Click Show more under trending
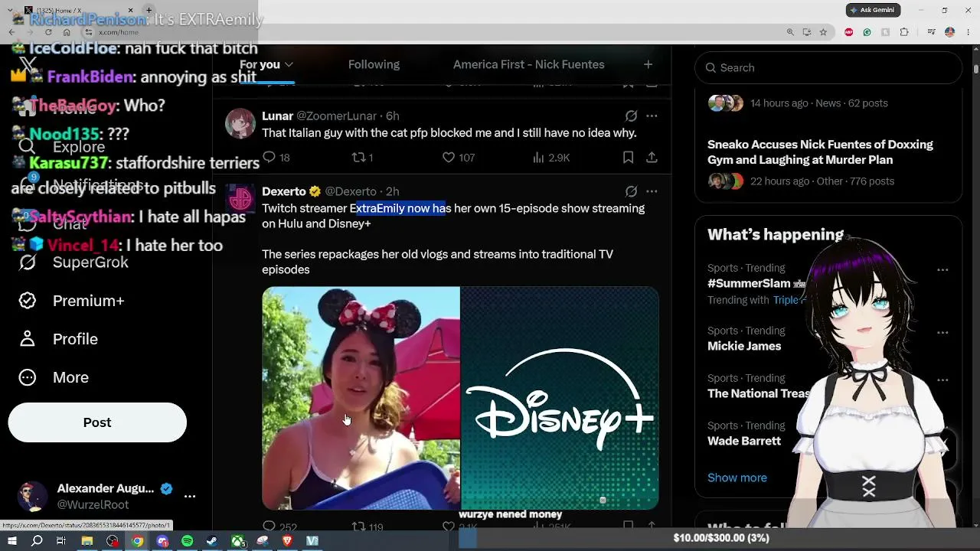The width and height of the screenshot is (980, 551). click(x=737, y=478)
